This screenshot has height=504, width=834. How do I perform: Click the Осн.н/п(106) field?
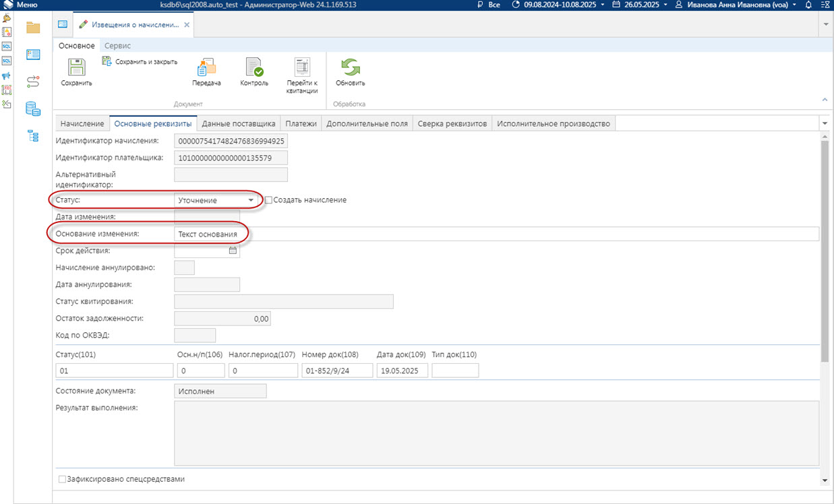[x=201, y=371]
